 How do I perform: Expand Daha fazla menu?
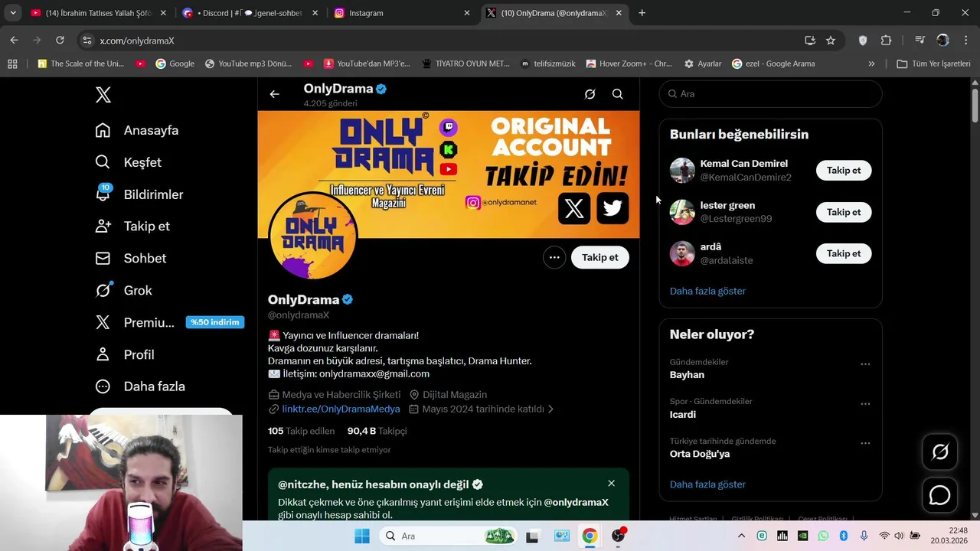pyautogui.click(x=140, y=386)
